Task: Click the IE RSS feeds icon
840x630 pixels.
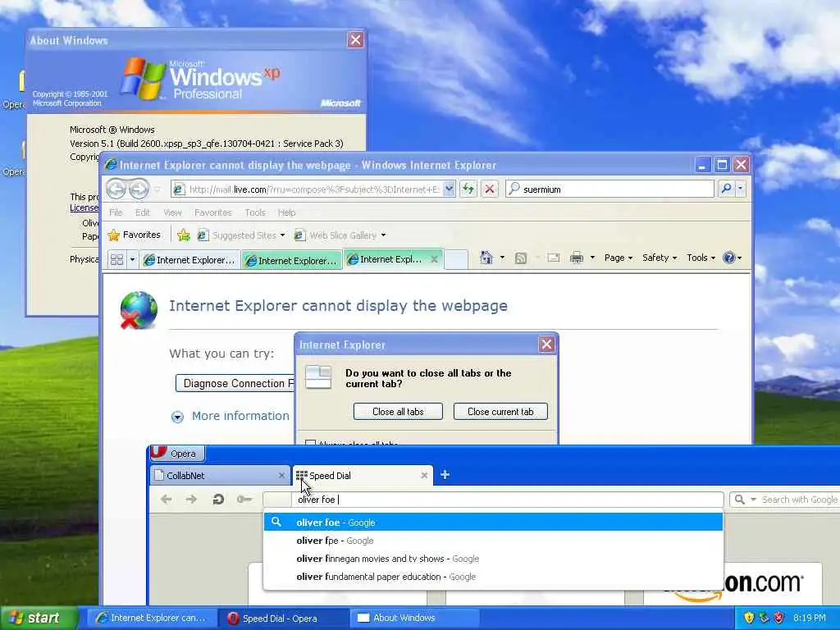Action: 520,258
